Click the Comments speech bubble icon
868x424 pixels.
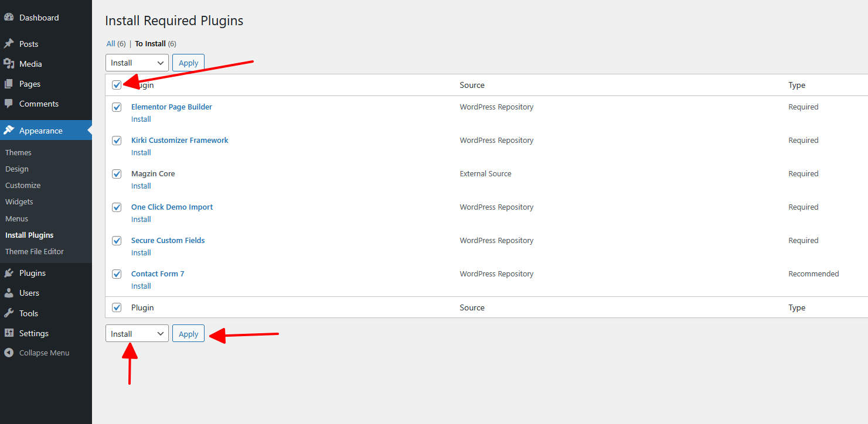click(9, 104)
